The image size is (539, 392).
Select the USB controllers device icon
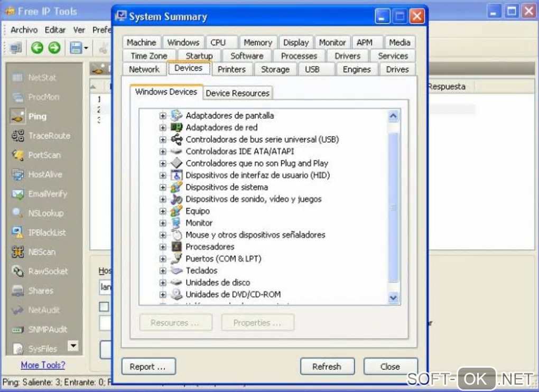[176, 139]
